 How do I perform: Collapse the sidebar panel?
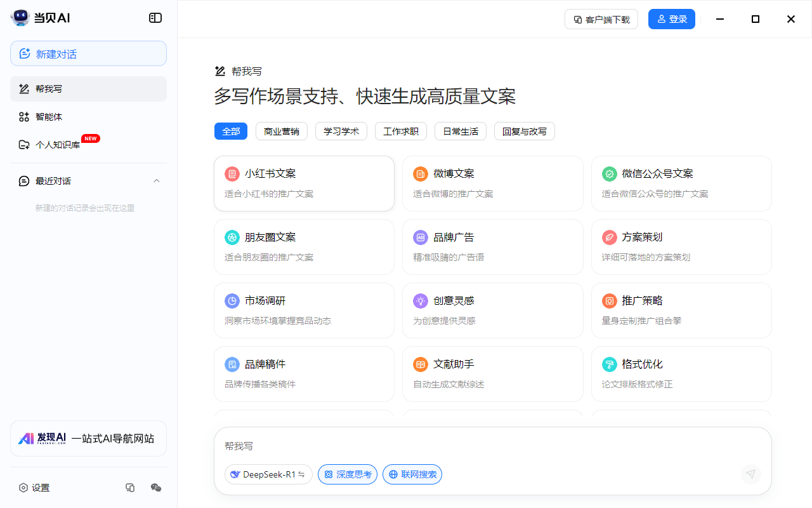tap(155, 18)
